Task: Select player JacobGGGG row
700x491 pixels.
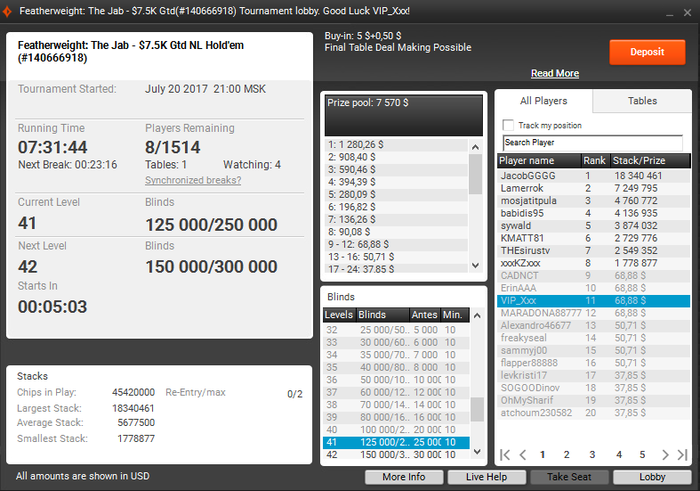Action: pos(593,176)
